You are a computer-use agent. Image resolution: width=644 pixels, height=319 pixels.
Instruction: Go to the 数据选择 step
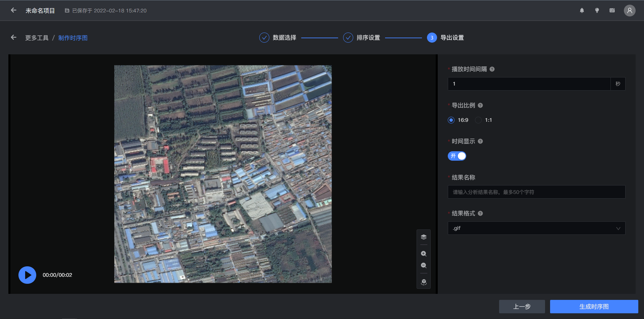(x=278, y=38)
